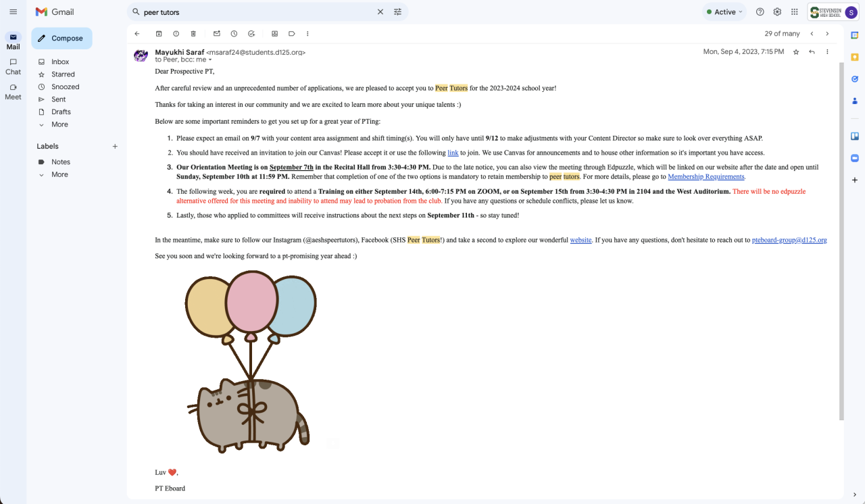Delete this email with the trash icon
865x504 pixels.
tap(193, 34)
